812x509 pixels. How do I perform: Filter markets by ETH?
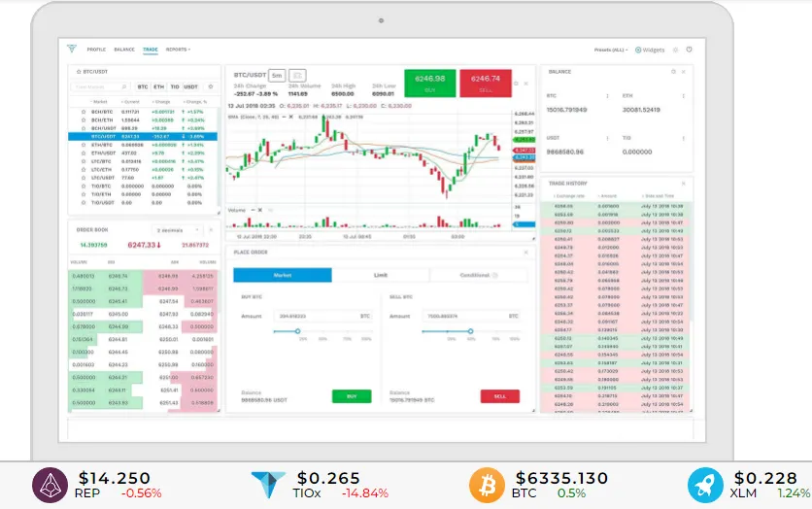pyautogui.click(x=159, y=87)
